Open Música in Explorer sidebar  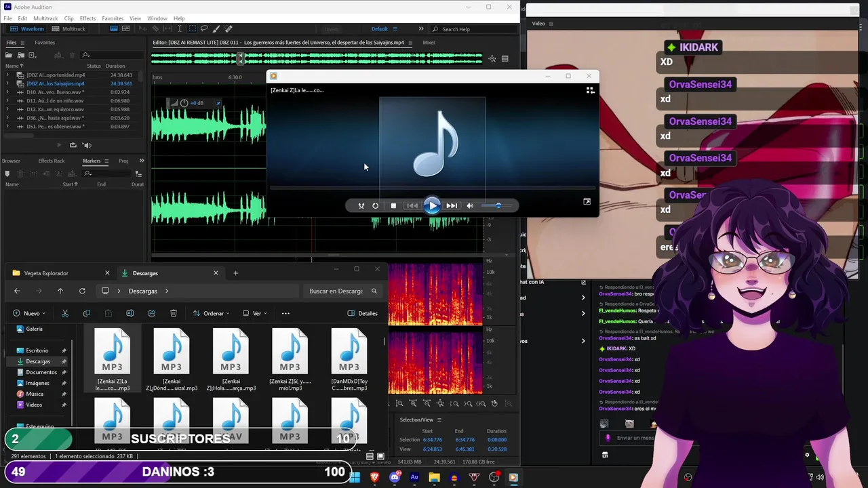[x=35, y=394]
